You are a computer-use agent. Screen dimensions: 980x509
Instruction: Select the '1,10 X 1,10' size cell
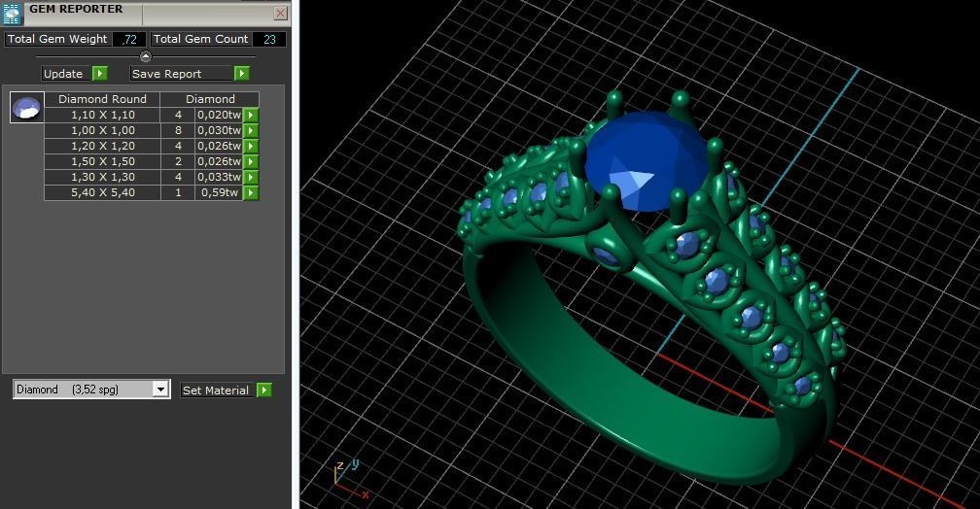pos(102,115)
